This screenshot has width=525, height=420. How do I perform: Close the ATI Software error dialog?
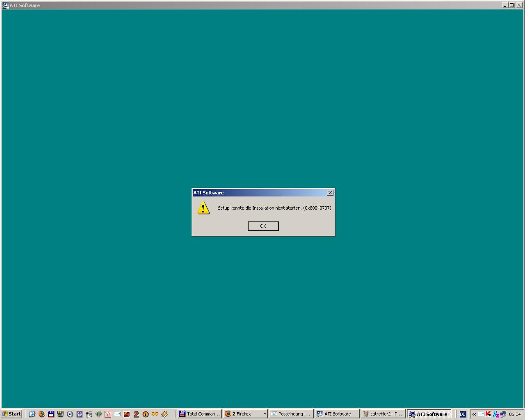(x=330, y=193)
